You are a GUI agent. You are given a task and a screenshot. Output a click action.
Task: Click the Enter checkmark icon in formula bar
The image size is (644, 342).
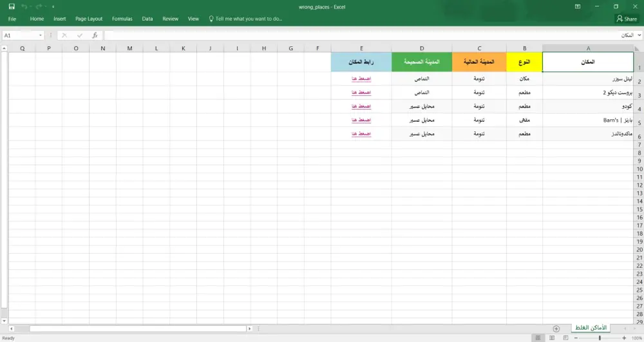tap(80, 35)
